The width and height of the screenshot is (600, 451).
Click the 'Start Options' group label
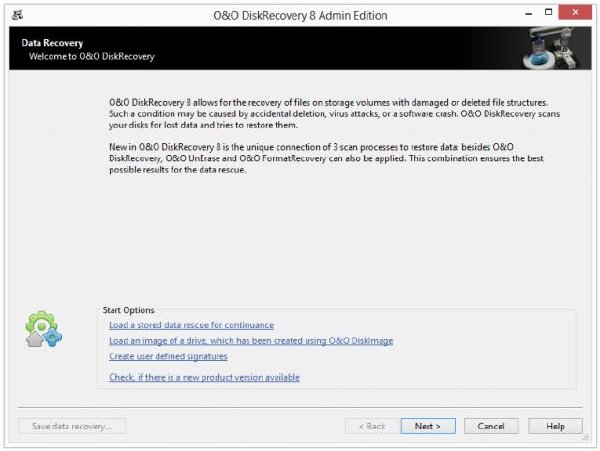(129, 310)
